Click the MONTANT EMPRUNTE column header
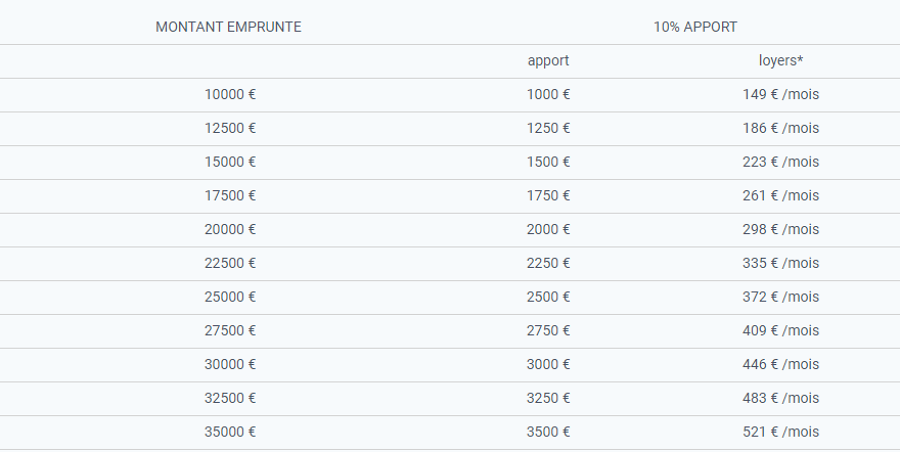Image resolution: width=900 pixels, height=452 pixels. (x=228, y=27)
